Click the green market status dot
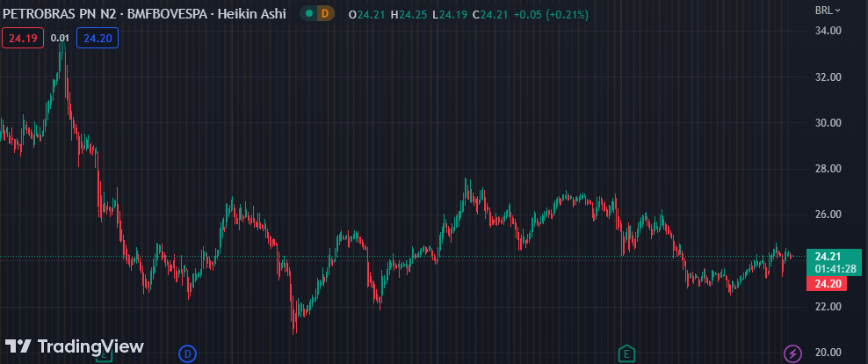The width and height of the screenshot is (868, 364). pyautogui.click(x=309, y=14)
